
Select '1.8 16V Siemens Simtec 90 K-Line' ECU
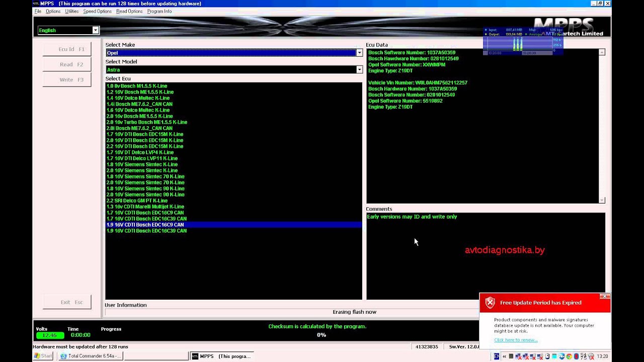[145, 189]
